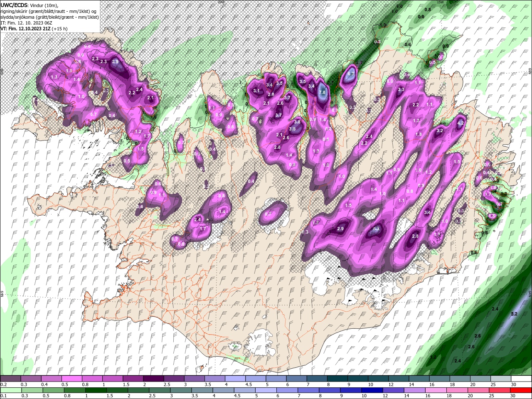This screenshot has width=532, height=399.
Task: Click the map value "4.2" in east Iceland
Action: [x=461, y=123]
